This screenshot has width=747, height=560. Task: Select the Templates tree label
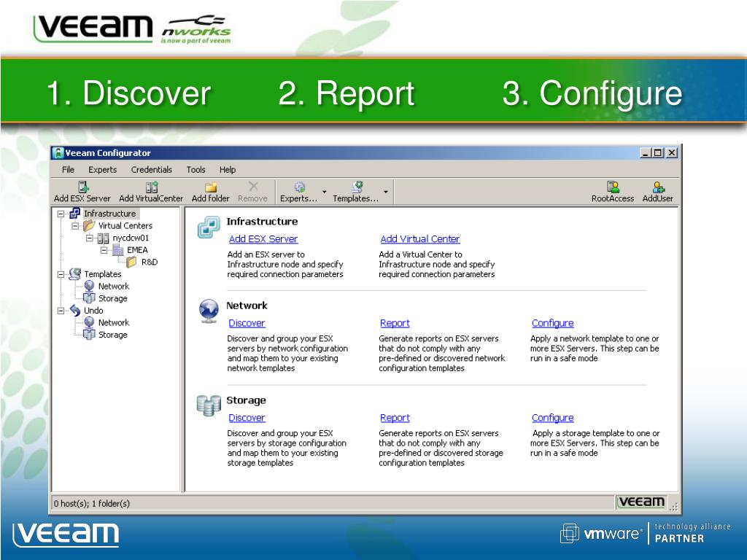(102, 274)
